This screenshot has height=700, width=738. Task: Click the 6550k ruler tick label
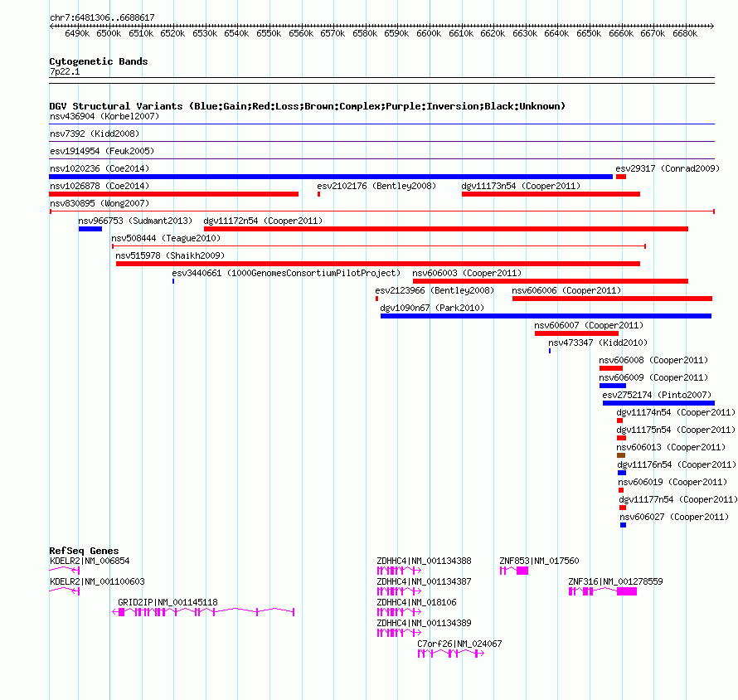tap(269, 33)
